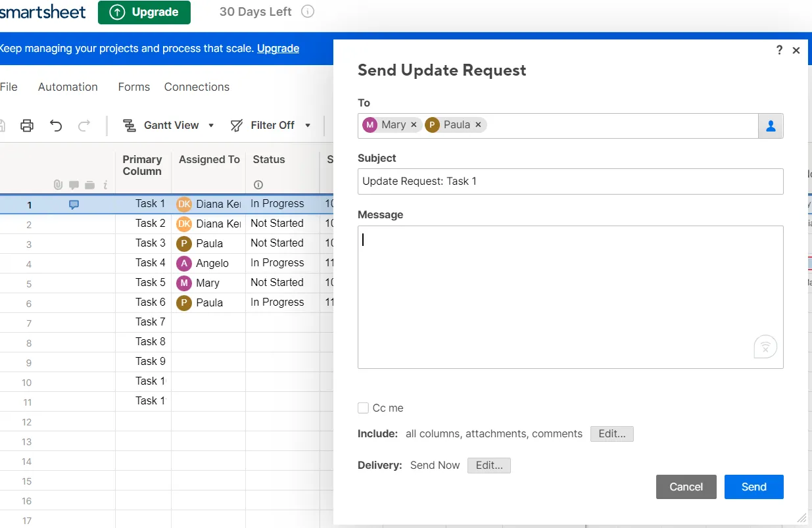The image size is (812, 528).
Task: Select the Task 1 cell
Action: (143, 204)
